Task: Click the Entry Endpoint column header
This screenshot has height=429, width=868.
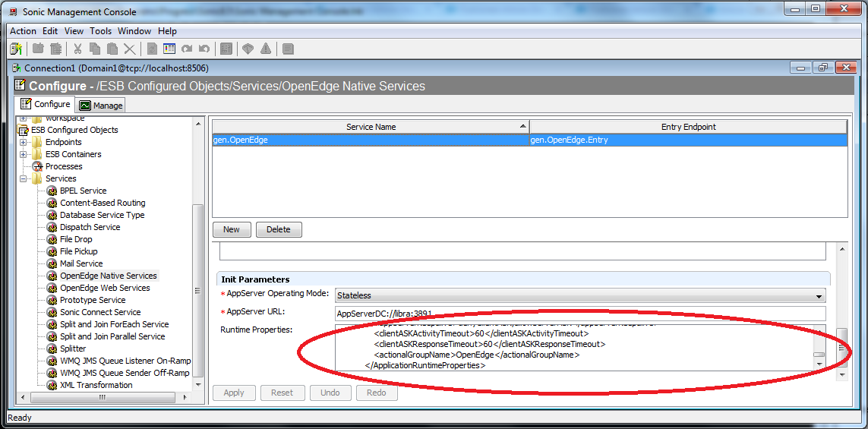Action: (x=688, y=127)
